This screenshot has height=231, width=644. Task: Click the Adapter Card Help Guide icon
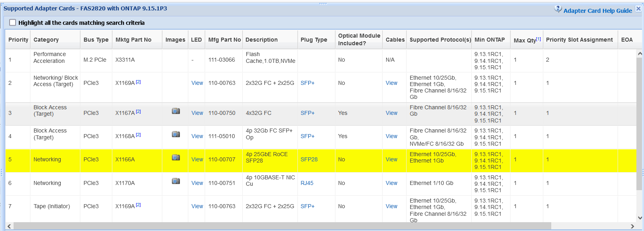click(x=558, y=9)
